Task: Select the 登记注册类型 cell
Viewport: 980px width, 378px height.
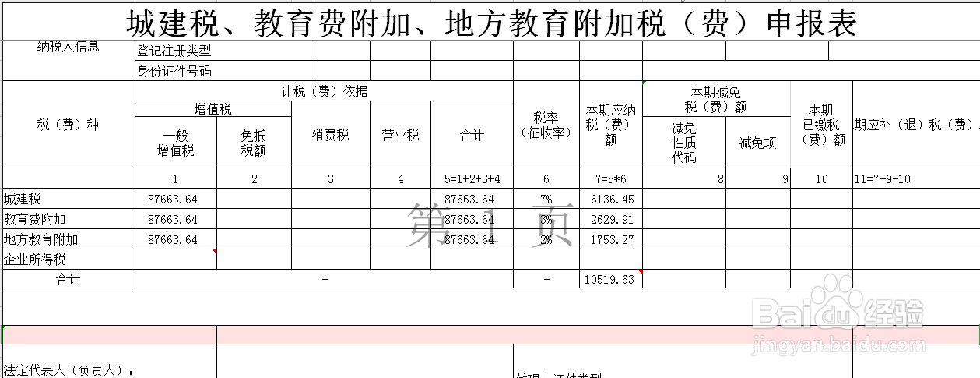Action: click(x=225, y=51)
